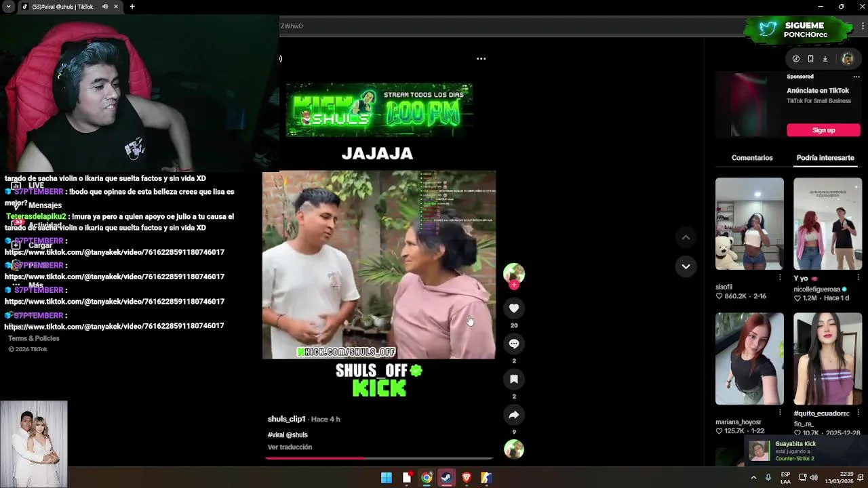Open browser three-dot menu at top right
This screenshot has width=868, height=488.
pos(863,26)
